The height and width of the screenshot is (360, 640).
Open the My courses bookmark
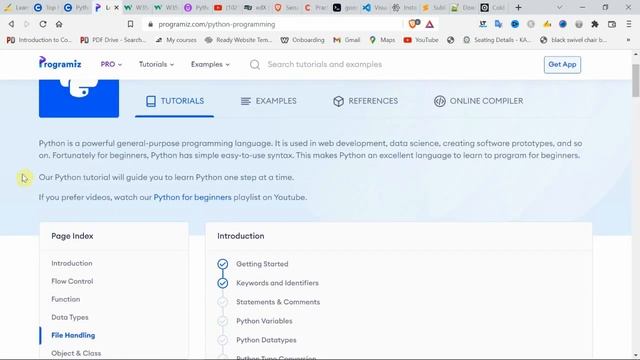[176, 40]
